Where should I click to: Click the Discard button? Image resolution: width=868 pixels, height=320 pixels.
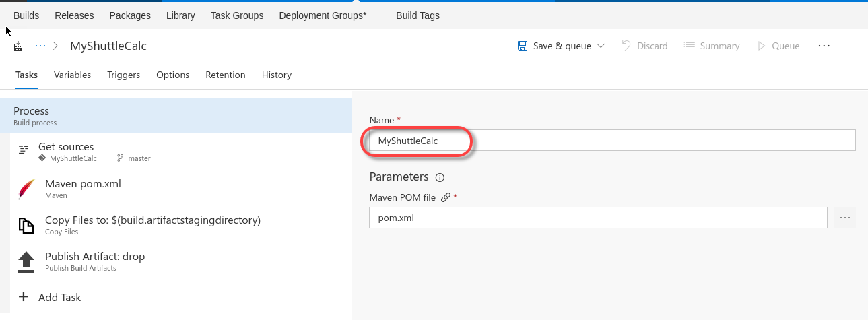(644, 46)
